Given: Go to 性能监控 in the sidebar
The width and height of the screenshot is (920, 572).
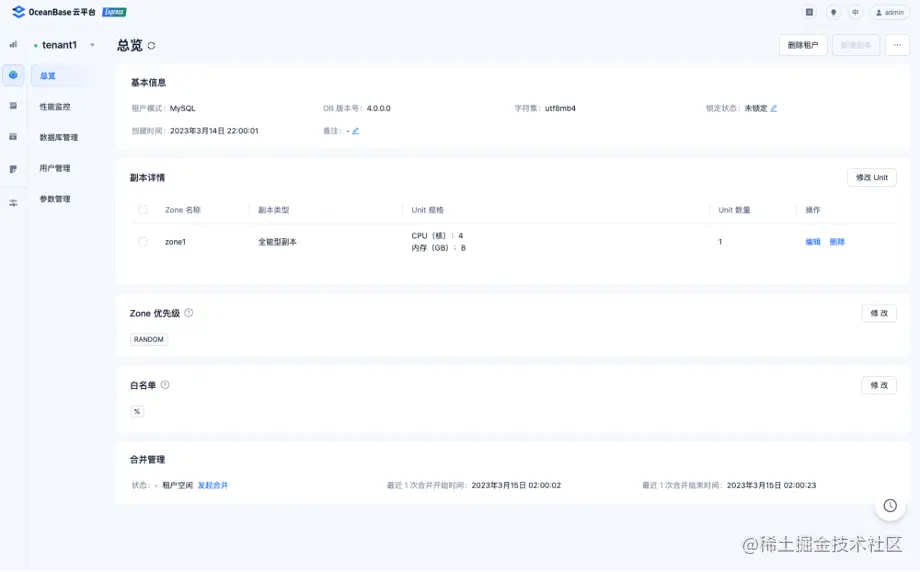Looking at the screenshot, I should coord(55,107).
